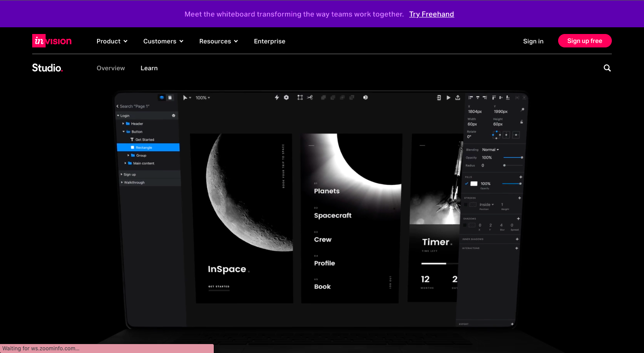Switch to the Learn tab
Image resolution: width=644 pixels, height=353 pixels.
149,68
